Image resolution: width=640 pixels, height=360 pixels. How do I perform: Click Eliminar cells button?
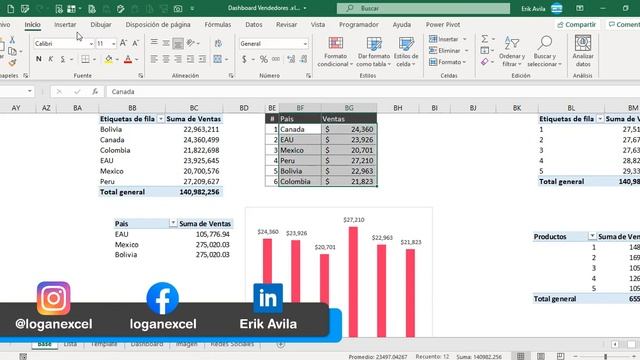445,51
